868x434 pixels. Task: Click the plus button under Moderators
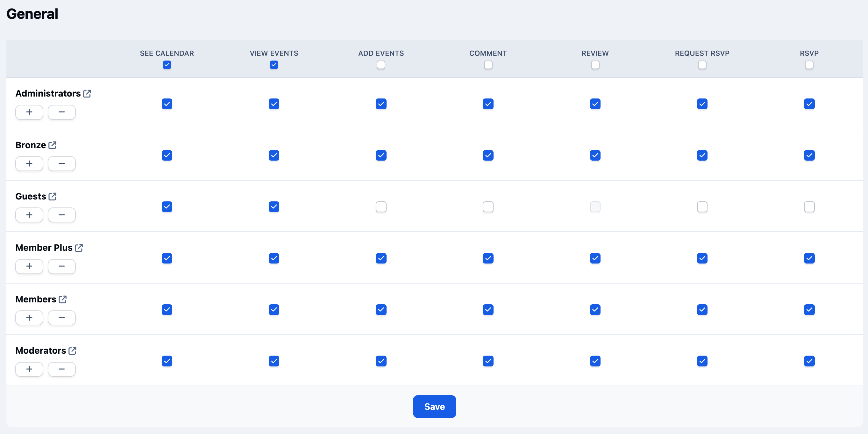(x=29, y=369)
